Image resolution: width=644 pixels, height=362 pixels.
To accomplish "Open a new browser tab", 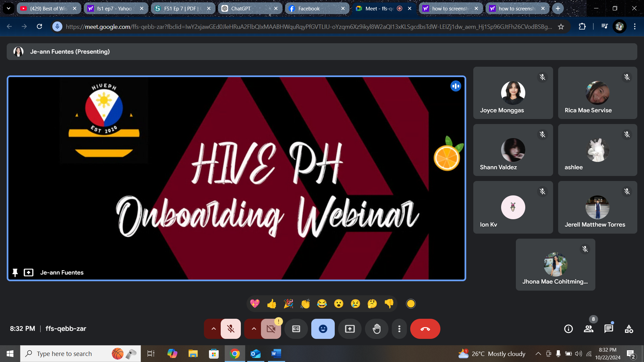I will 558,8.
